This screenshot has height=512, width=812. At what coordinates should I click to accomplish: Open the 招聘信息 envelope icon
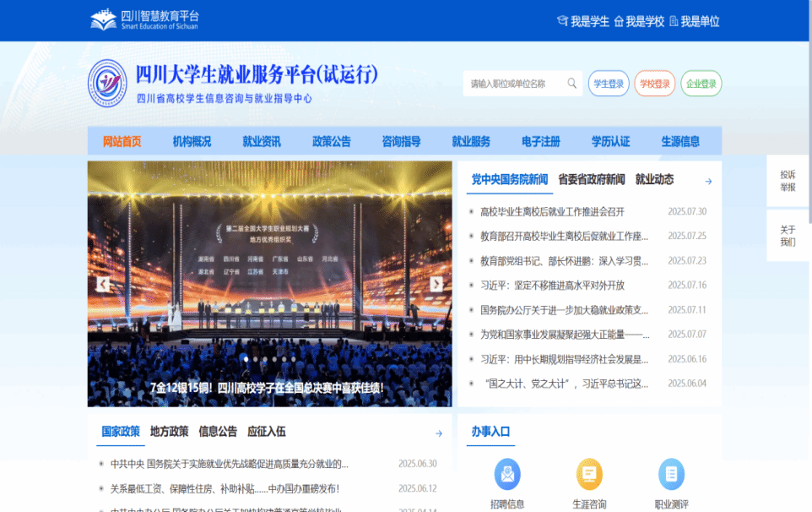point(507,474)
